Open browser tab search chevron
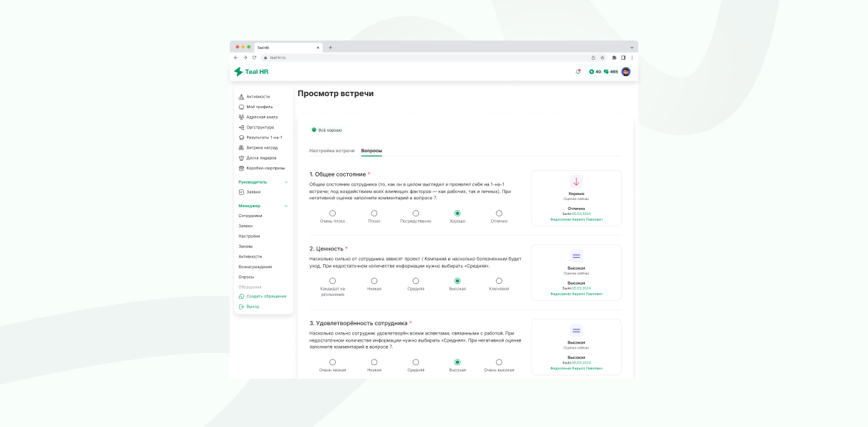 coord(632,47)
